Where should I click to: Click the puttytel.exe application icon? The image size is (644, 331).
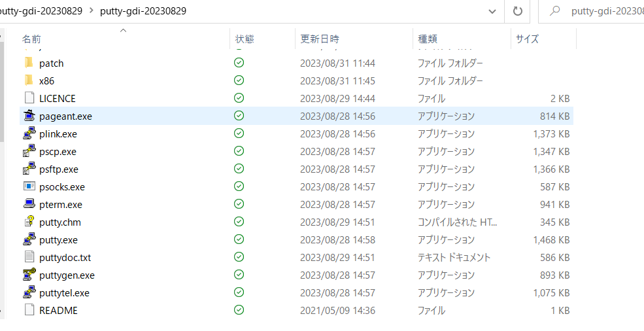pyautogui.click(x=29, y=293)
